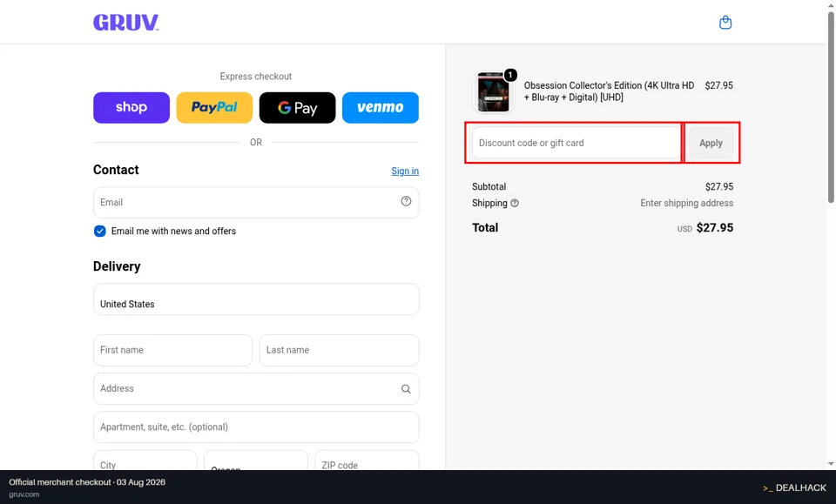
Task: Click the GRUV logo
Action: coord(125,23)
